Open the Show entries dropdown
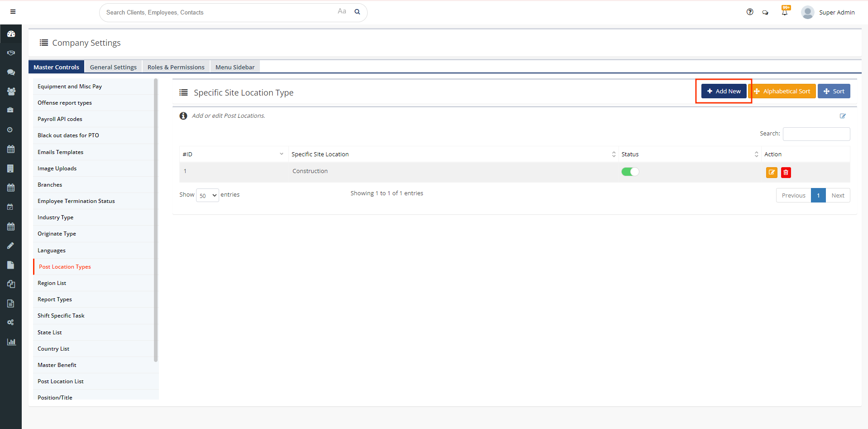The width and height of the screenshot is (868, 429). pyautogui.click(x=207, y=195)
